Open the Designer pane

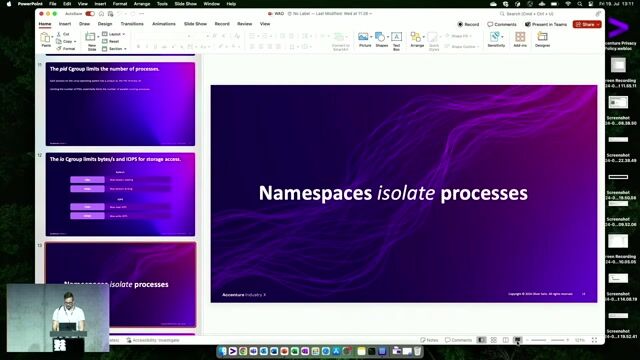[x=542, y=40]
